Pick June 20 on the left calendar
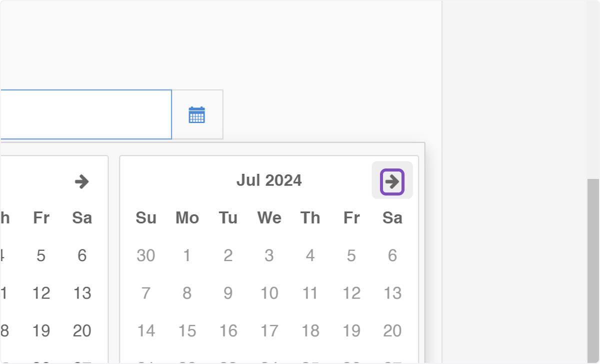Viewport: 600px width, 364px height. [x=82, y=330]
